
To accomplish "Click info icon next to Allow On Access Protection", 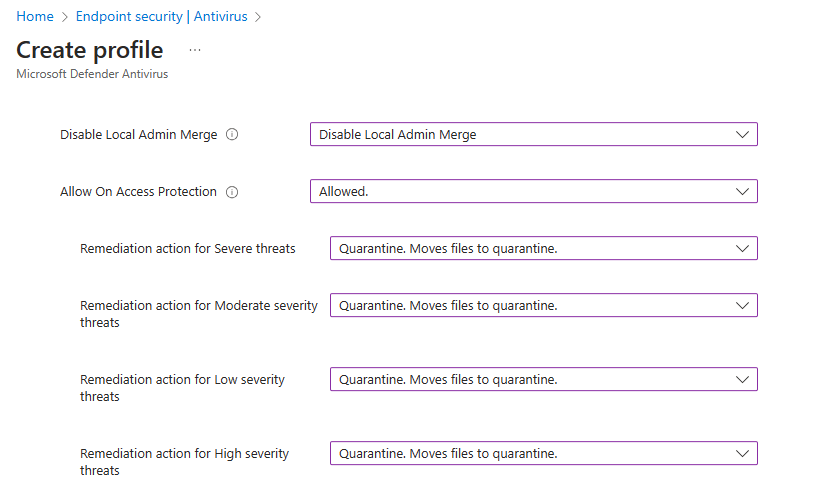I will click(x=232, y=192).
